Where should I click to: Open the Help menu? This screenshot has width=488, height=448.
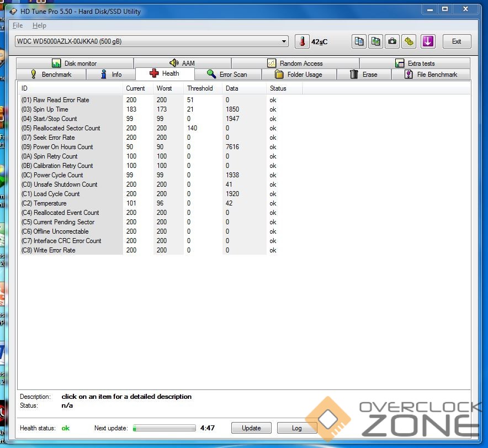39,25
